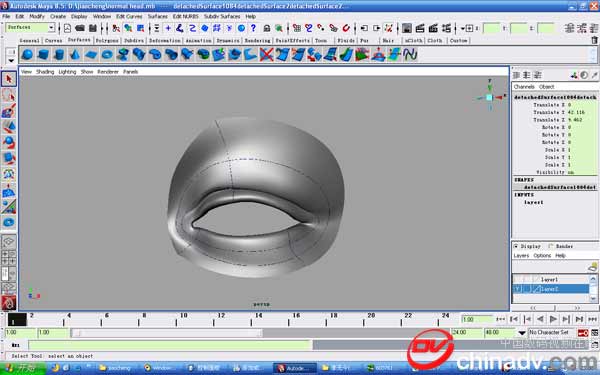Select the arrow Select Tool
The image size is (600, 375).
pos(9,79)
